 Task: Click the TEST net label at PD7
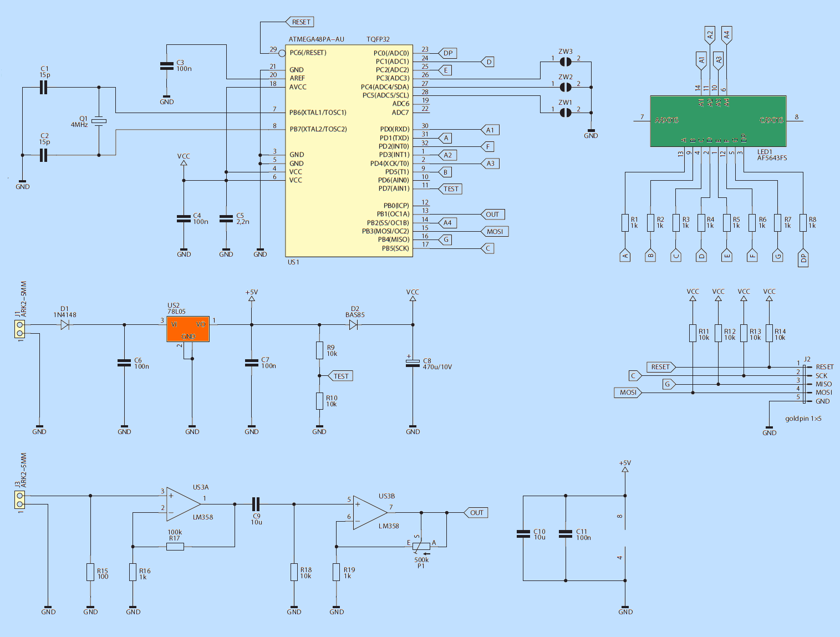450,189
